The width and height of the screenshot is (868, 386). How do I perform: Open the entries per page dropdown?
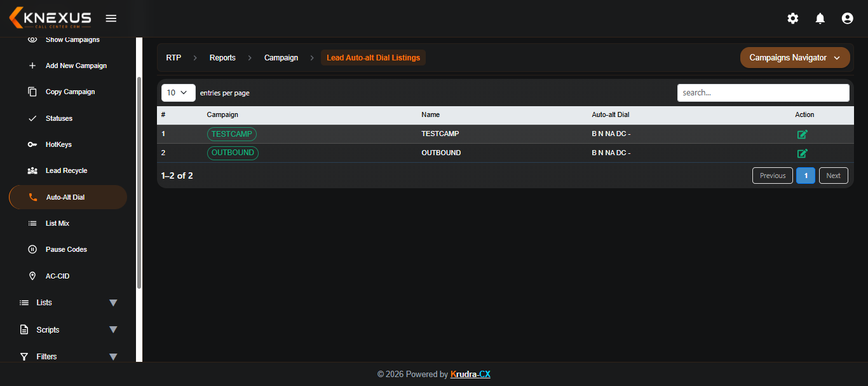[x=179, y=92]
